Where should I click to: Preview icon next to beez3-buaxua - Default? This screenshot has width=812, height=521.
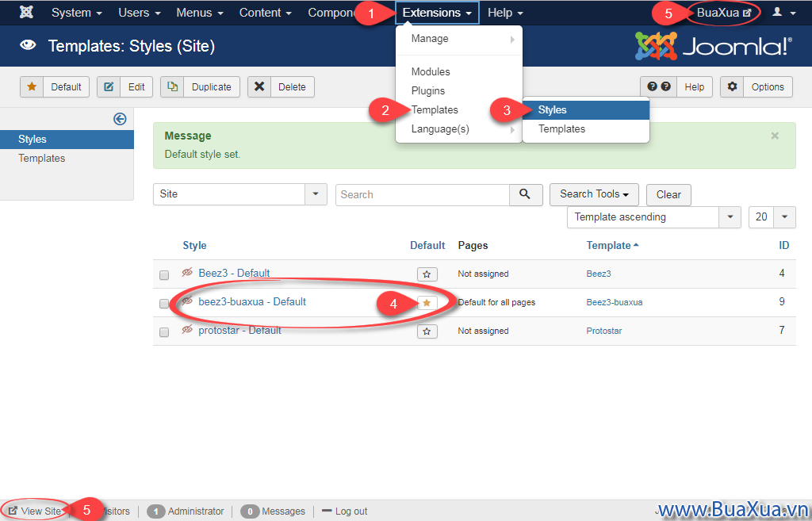point(187,301)
